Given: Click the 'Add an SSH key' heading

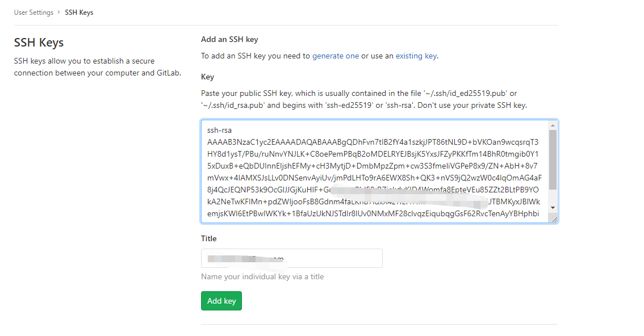Looking at the screenshot, I should 229,39.
